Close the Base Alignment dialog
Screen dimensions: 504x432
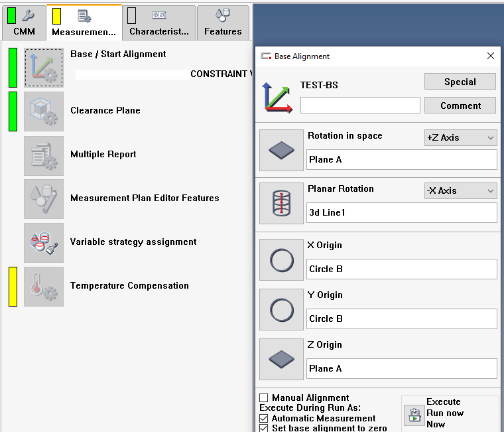click(491, 56)
